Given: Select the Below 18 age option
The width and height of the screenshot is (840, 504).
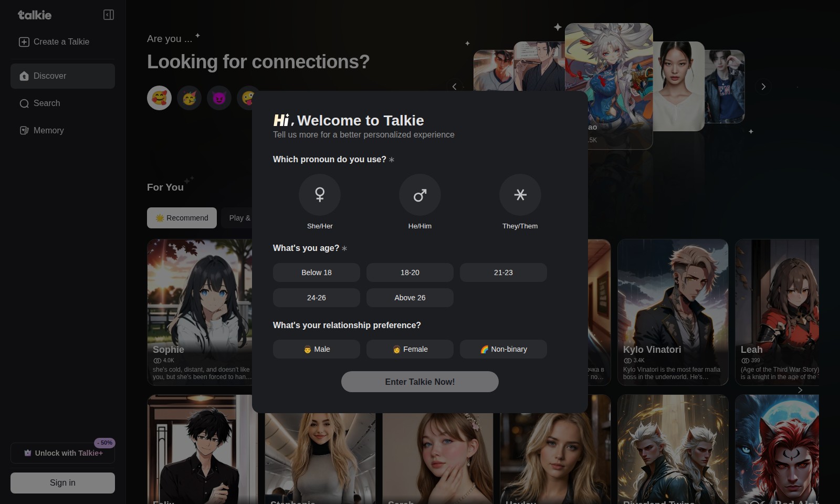Looking at the screenshot, I should point(317,272).
